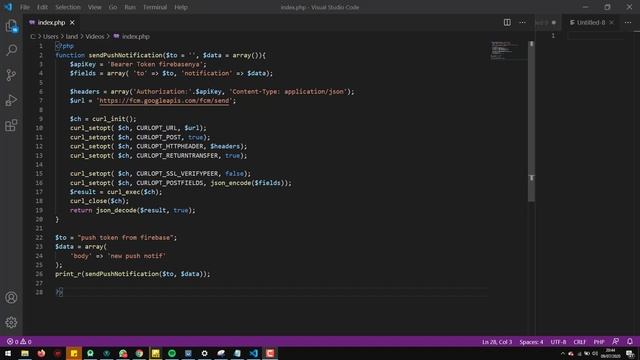Viewport: 640px width, 360px height.
Task: Launch Firefox from the taskbar
Action: (x=41, y=353)
